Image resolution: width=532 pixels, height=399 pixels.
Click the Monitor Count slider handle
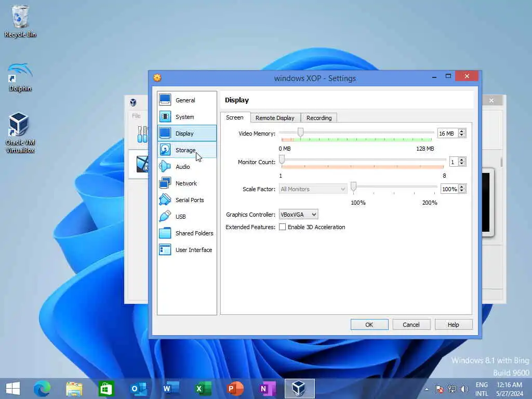point(282,159)
